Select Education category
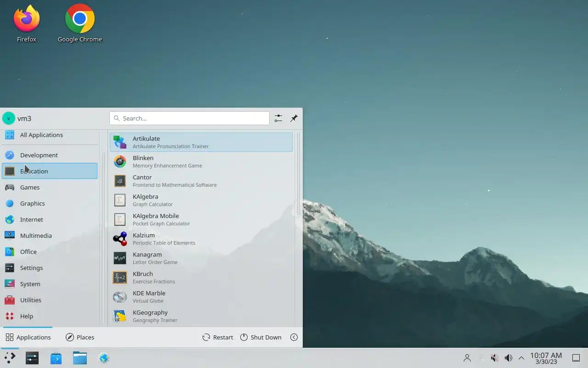Image resolution: width=588 pixels, height=368 pixels. tap(50, 171)
